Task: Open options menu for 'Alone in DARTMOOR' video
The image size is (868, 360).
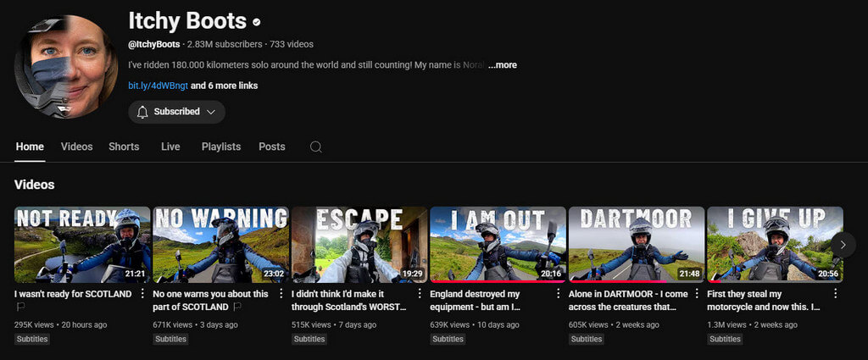Action: (x=697, y=294)
